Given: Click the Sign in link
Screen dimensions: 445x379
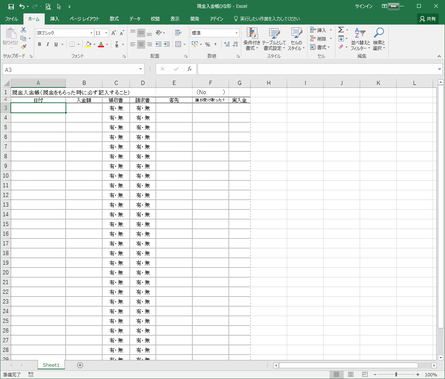Looking at the screenshot, I should point(363,6).
